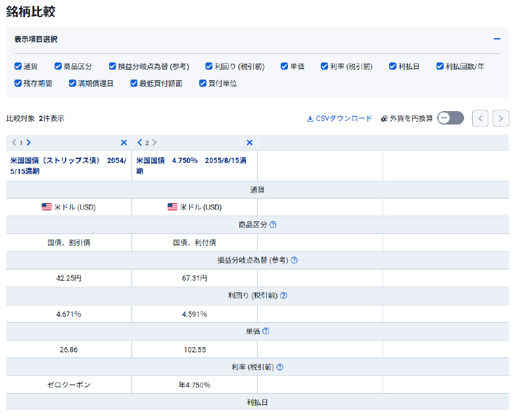Click help icon next to 損益分岐点為替 (参考)
The image size is (520, 420).
(294, 260)
